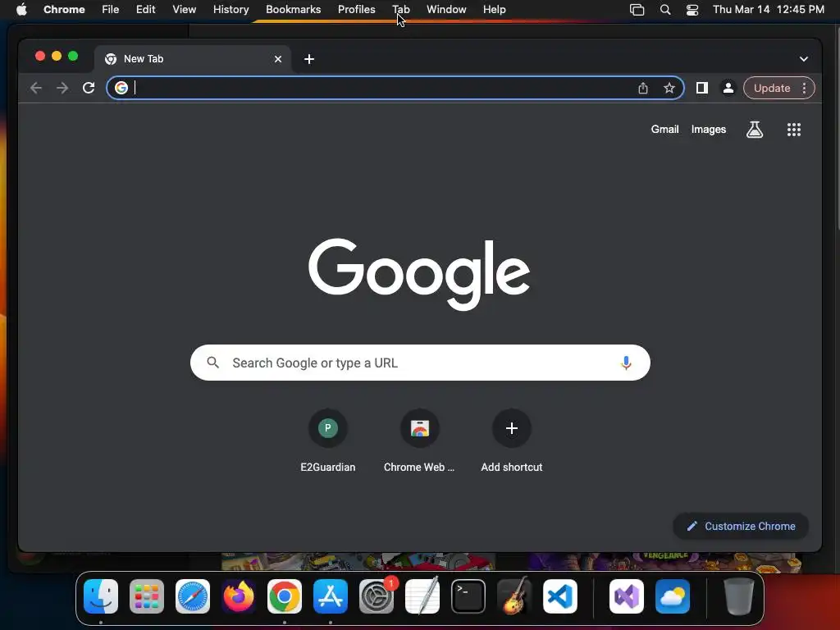Launch GarageBand from the Dock
The width and height of the screenshot is (840, 630).
[x=514, y=596]
